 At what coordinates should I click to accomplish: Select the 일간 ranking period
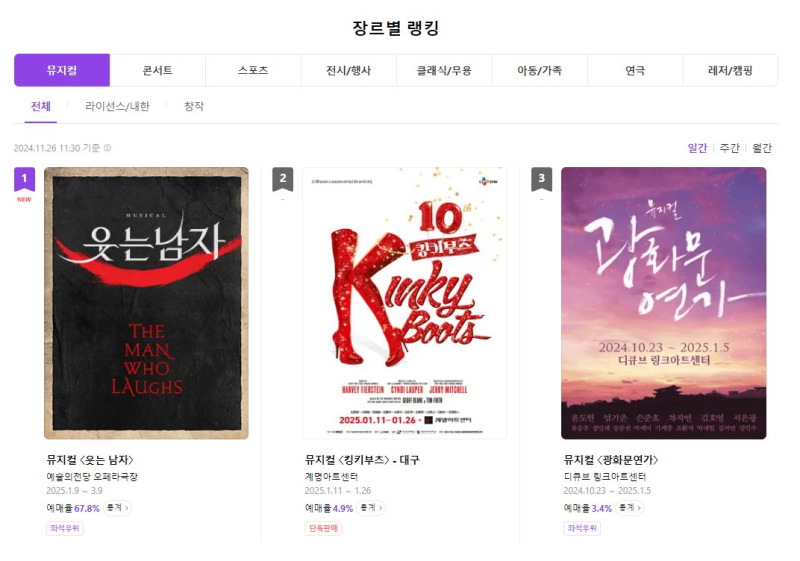tap(697, 148)
